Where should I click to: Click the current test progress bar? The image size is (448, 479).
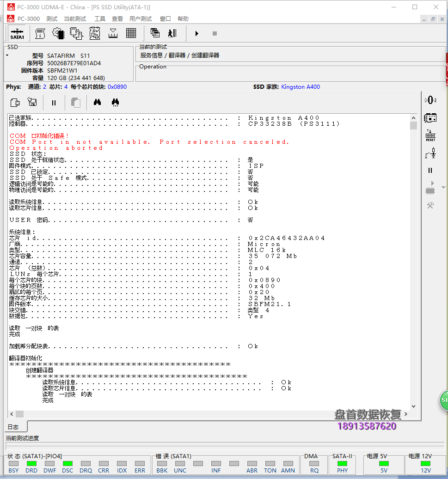[x=225, y=447]
